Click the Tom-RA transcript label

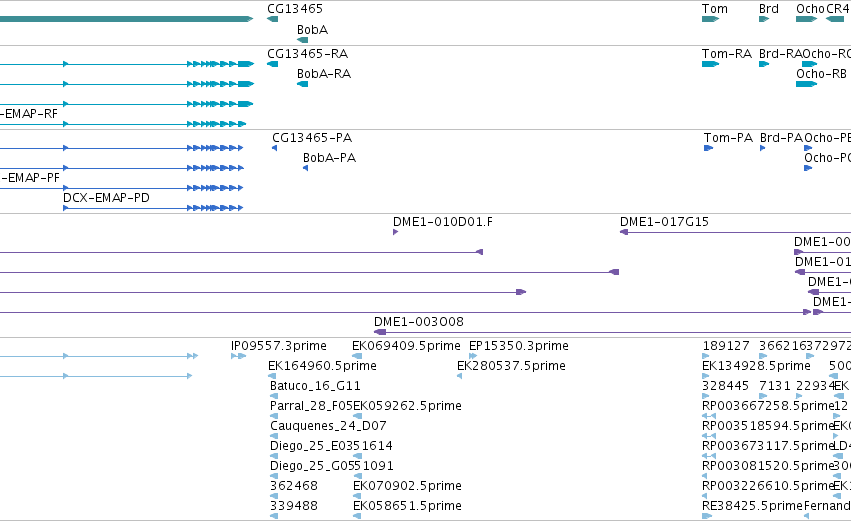(x=726, y=54)
